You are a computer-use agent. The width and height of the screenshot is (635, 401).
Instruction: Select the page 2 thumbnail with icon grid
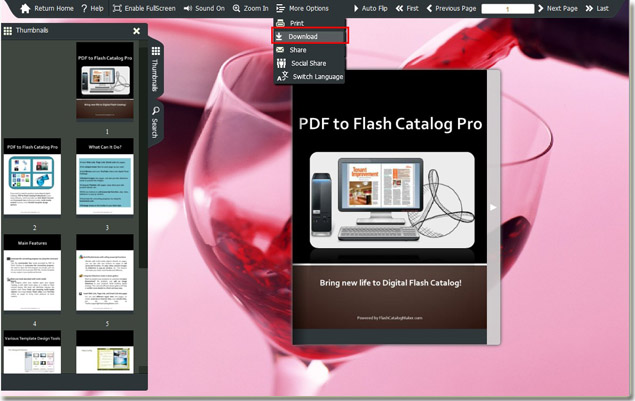(32, 177)
